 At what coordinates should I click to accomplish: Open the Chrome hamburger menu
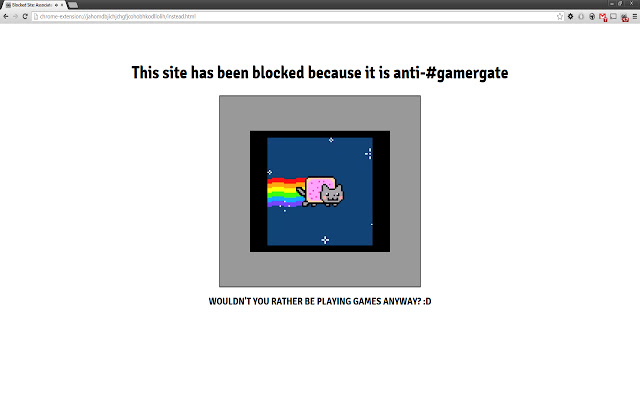coord(635,16)
